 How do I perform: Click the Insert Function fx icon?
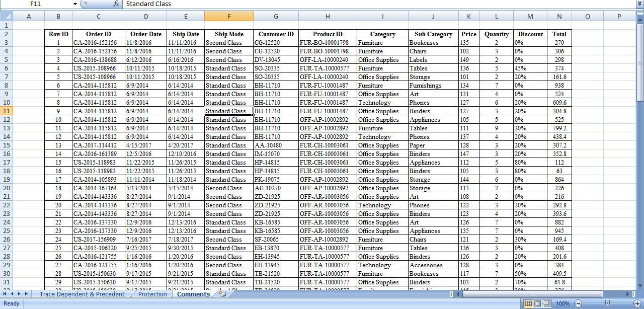pyautogui.click(x=116, y=4)
